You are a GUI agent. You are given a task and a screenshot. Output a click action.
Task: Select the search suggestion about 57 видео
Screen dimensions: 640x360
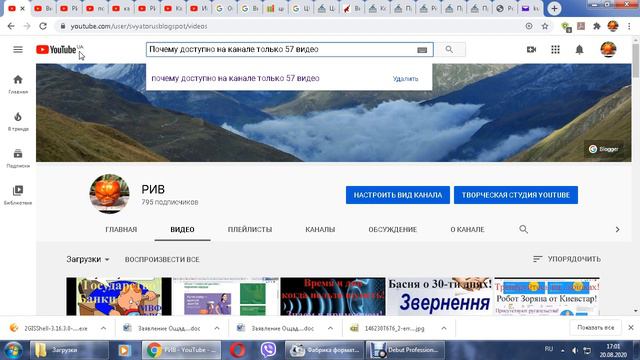pyautogui.click(x=236, y=78)
